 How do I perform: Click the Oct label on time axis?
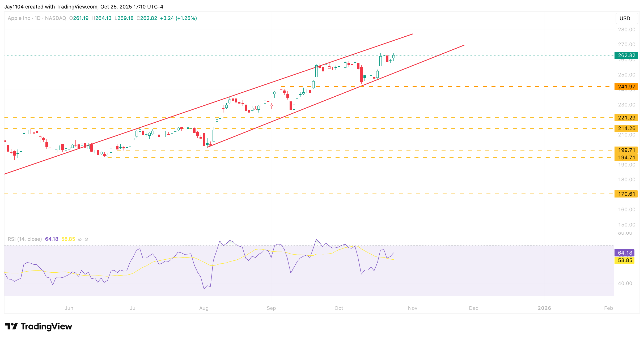(x=338, y=308)
